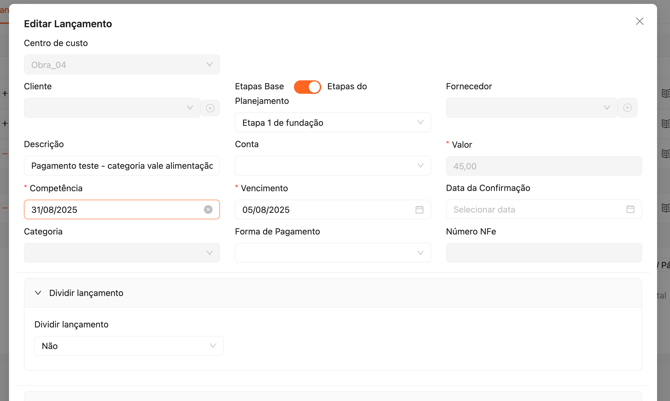This screenshot has width=670, height=401.
Task: Click the Competência date field
Action: pos(110,210)
